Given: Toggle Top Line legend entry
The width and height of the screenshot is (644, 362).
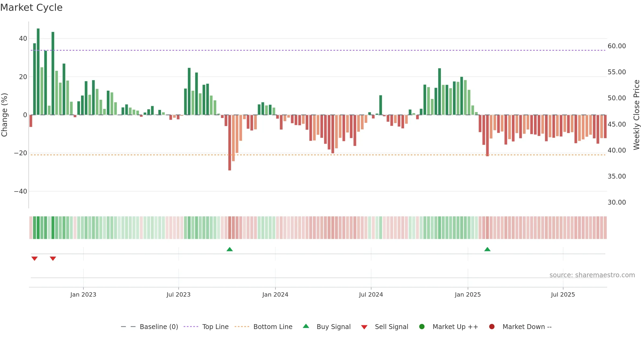Looking at the screenshot, I should pyautogui.click(x=206, y=327).
